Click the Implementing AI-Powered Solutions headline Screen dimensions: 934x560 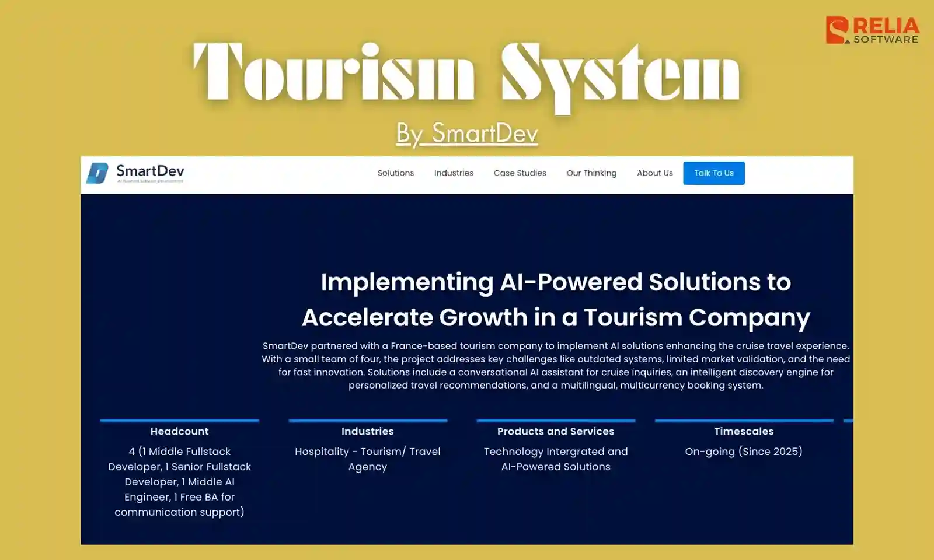556,300
